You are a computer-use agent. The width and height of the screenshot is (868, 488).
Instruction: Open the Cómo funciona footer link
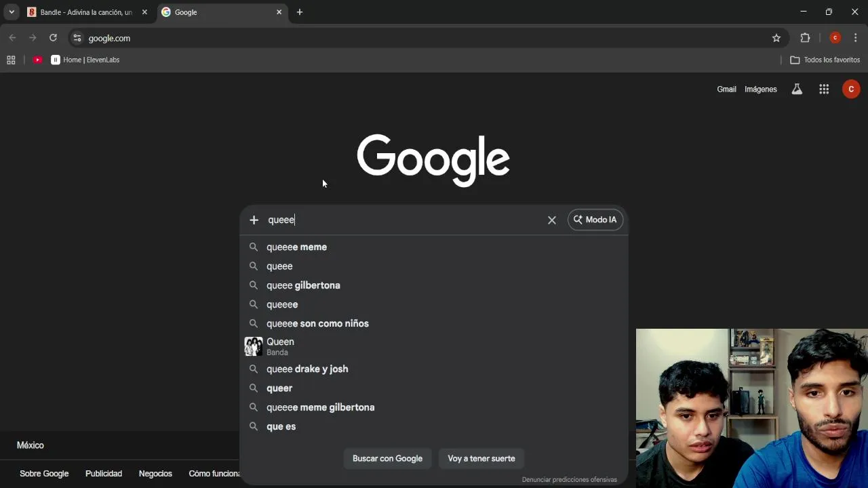(214, 474)
